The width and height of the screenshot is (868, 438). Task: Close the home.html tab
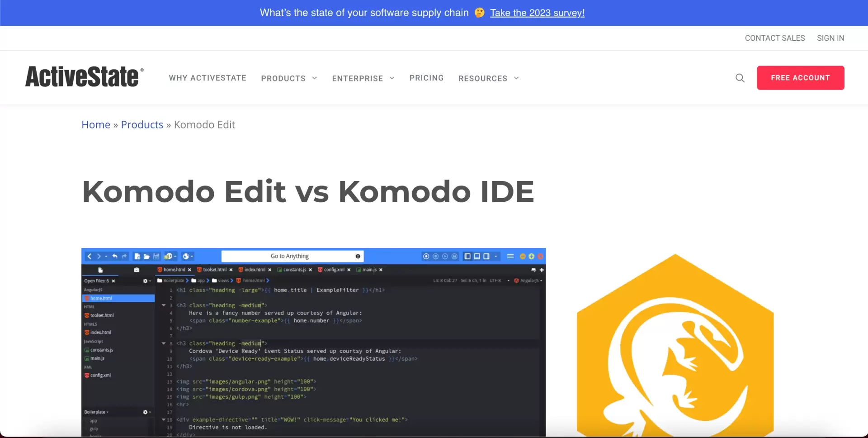[189, 270]
